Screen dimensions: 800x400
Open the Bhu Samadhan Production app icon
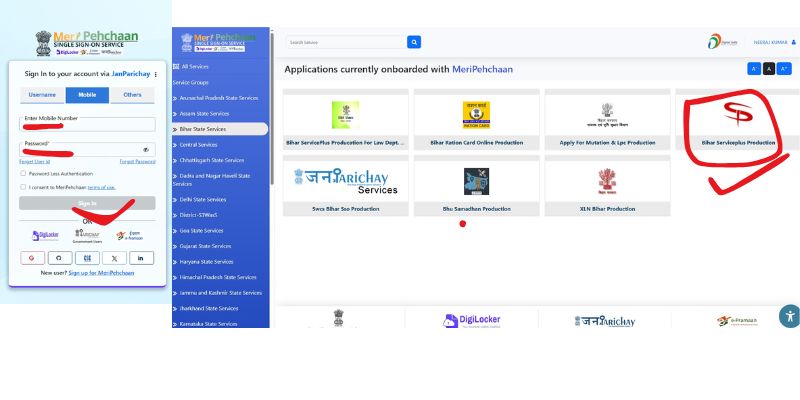click(x=476, y=181)
